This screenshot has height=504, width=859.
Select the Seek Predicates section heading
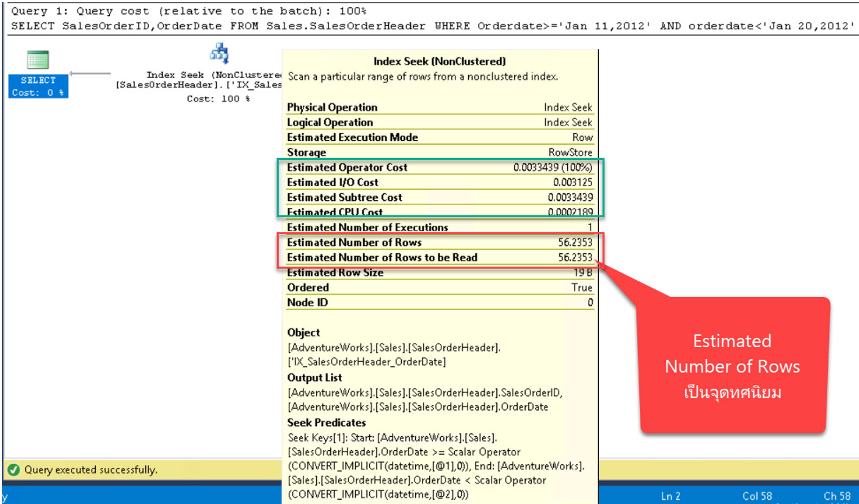click(x=325, y=422)
